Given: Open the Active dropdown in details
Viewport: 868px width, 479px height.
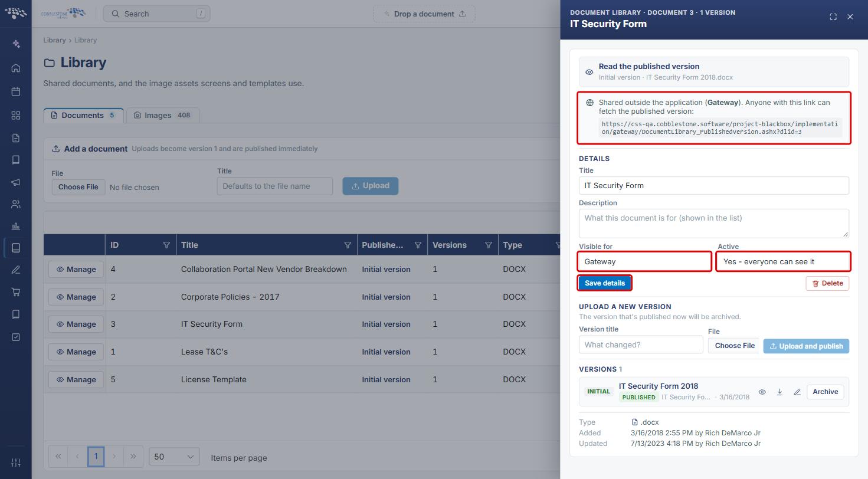Looking at the screenshot, I should pos(783,261).
